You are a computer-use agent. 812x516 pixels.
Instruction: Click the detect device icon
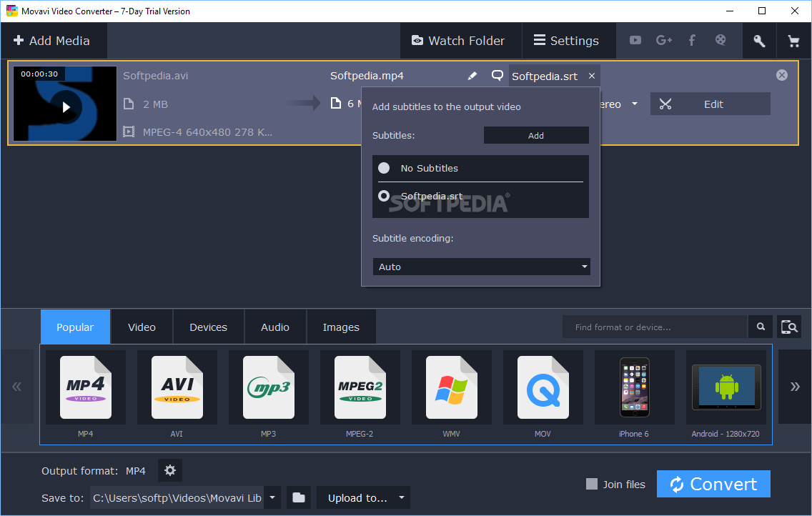click(789, 327)
